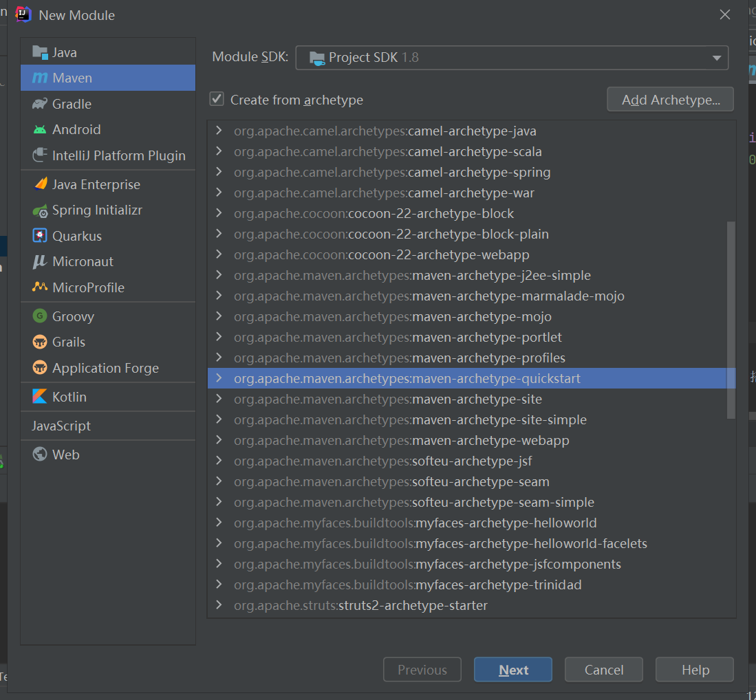Select maven-archetype-mojo row
Viewport: 756px width, 700px height.
point(471,317)
